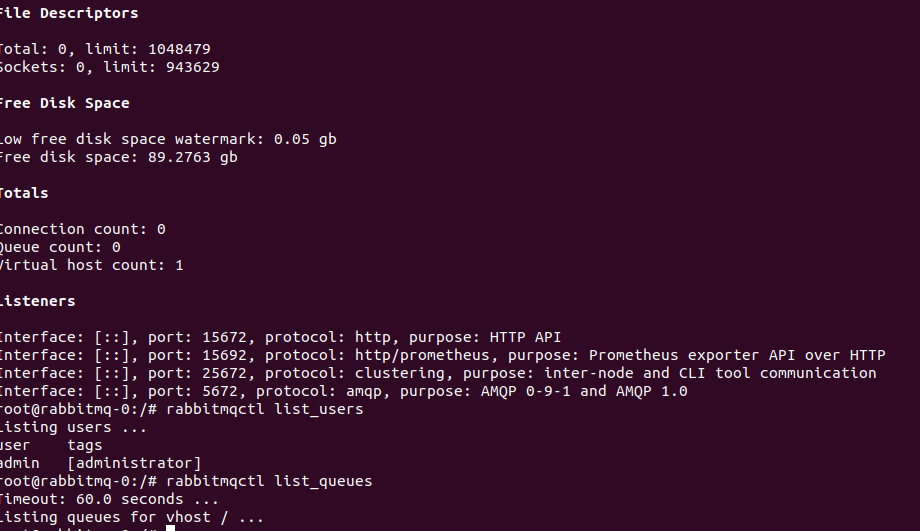Click the Listeners section heading
920x531 pixels.
coord(37,301)
